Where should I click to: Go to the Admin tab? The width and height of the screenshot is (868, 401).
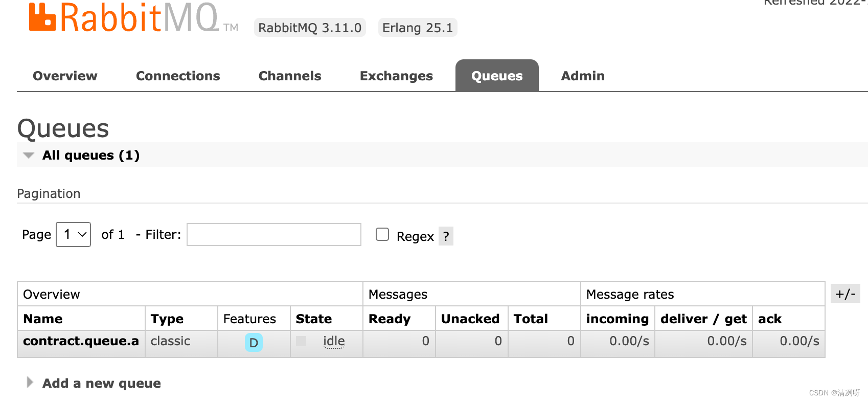coord(583,76)
